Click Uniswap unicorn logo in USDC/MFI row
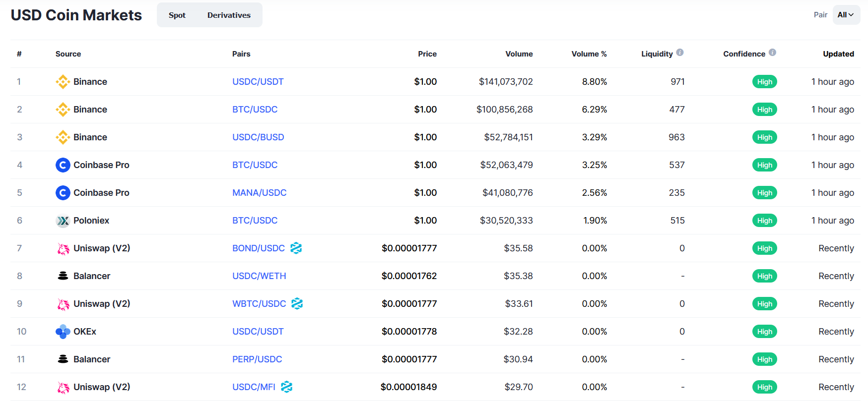The width and height of the screenshot is (868, 401). coord(63,387)
